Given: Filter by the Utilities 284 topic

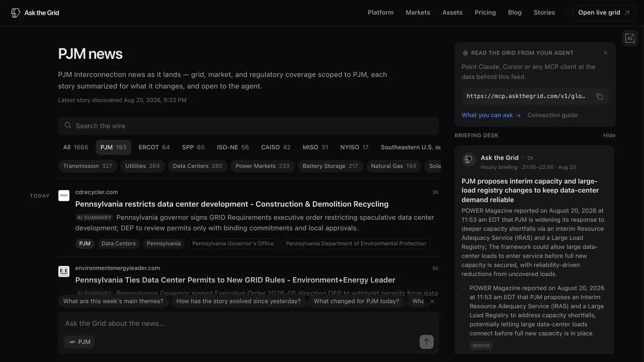Looking at the screenshot, I should [142, 166].
